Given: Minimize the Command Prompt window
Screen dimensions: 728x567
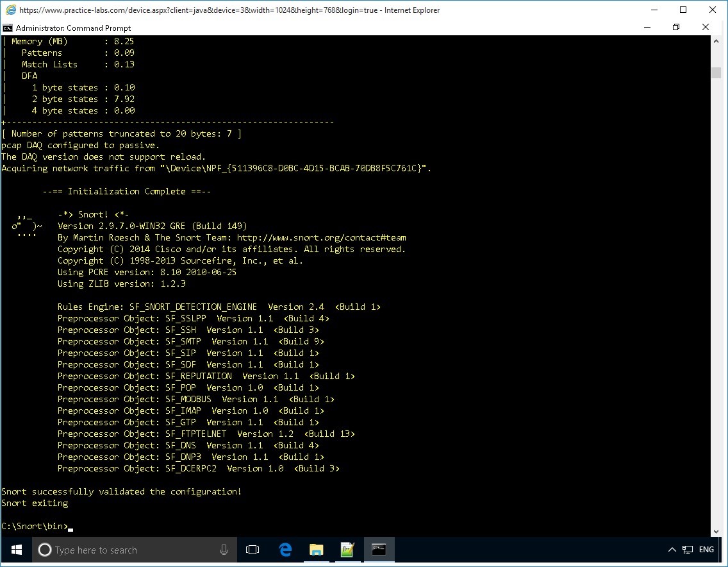Looking at the screenshot, I should 646,28.
